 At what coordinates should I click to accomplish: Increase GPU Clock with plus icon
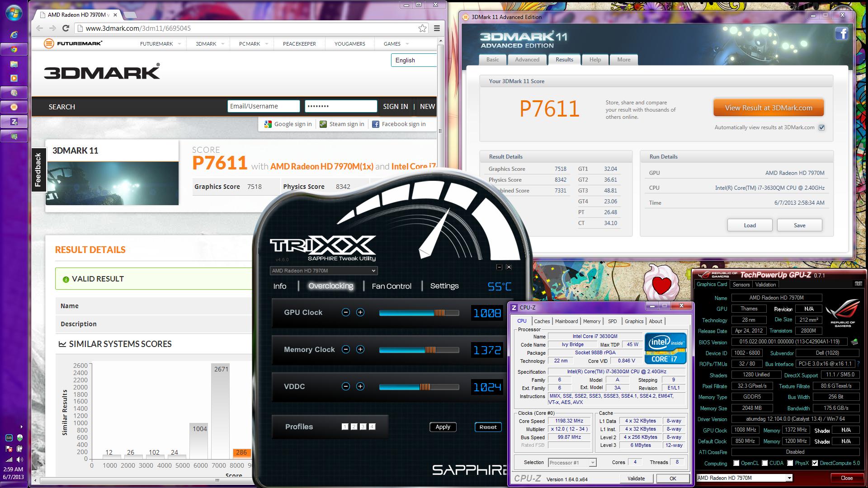click(360, 312)
